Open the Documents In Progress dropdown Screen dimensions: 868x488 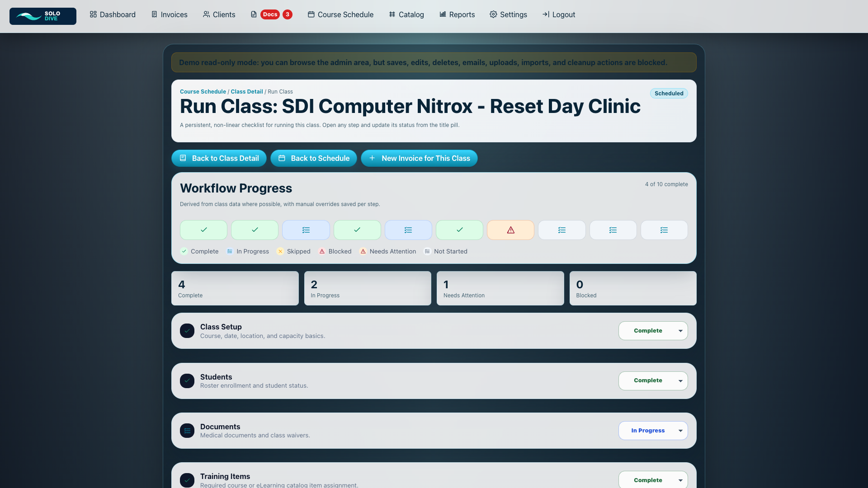coord(653,431)
